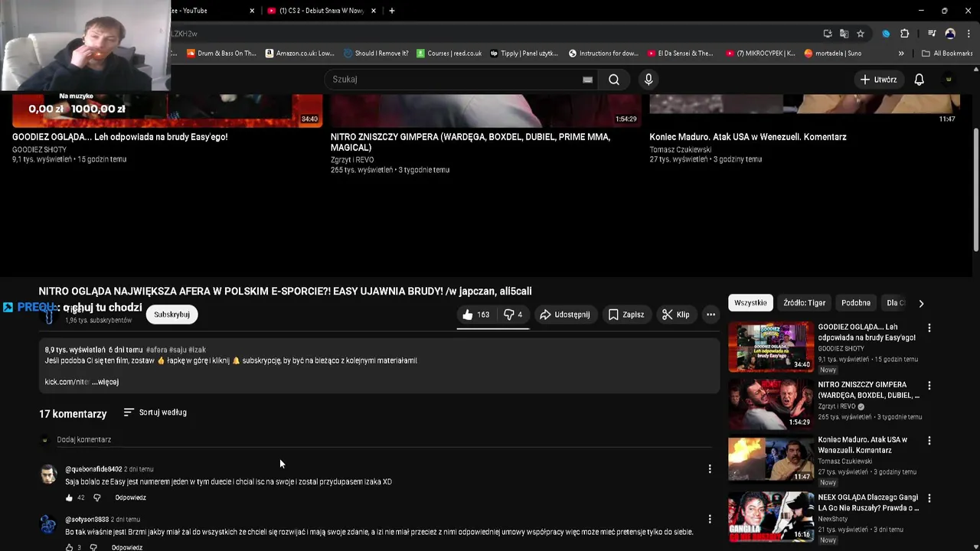Open Chrome profile avatar
980x551 pixels.
pos(950,34)
